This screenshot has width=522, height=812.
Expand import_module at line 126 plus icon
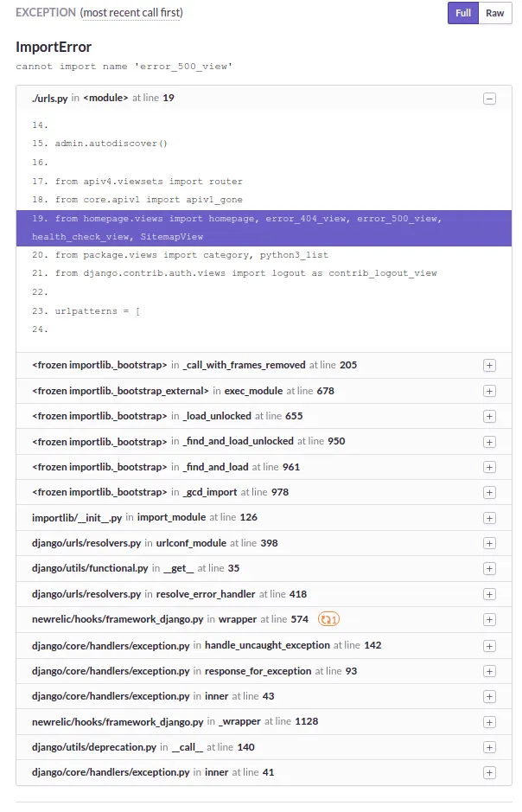click(489, 518)
